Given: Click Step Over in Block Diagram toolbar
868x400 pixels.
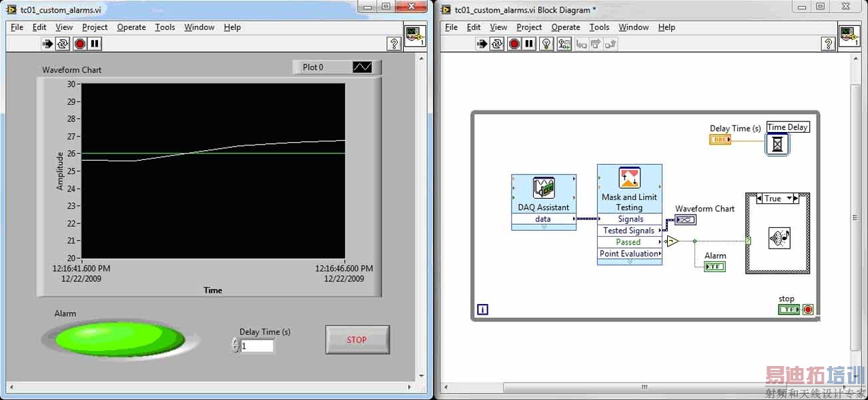Looking at the screenshot, I should pyautogui.click(x=596, y=44).
